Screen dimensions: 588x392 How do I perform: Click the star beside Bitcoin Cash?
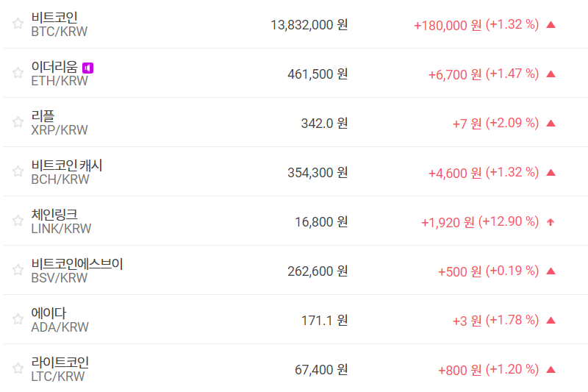click(x=18, y=171)
